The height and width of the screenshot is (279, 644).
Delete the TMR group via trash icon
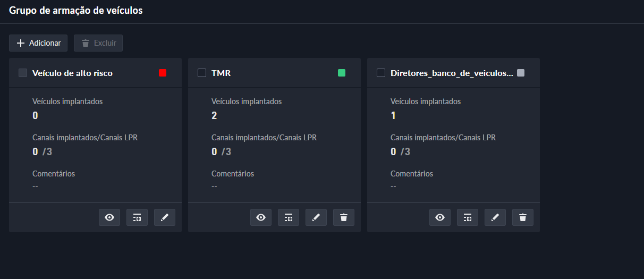click(344, 217)
